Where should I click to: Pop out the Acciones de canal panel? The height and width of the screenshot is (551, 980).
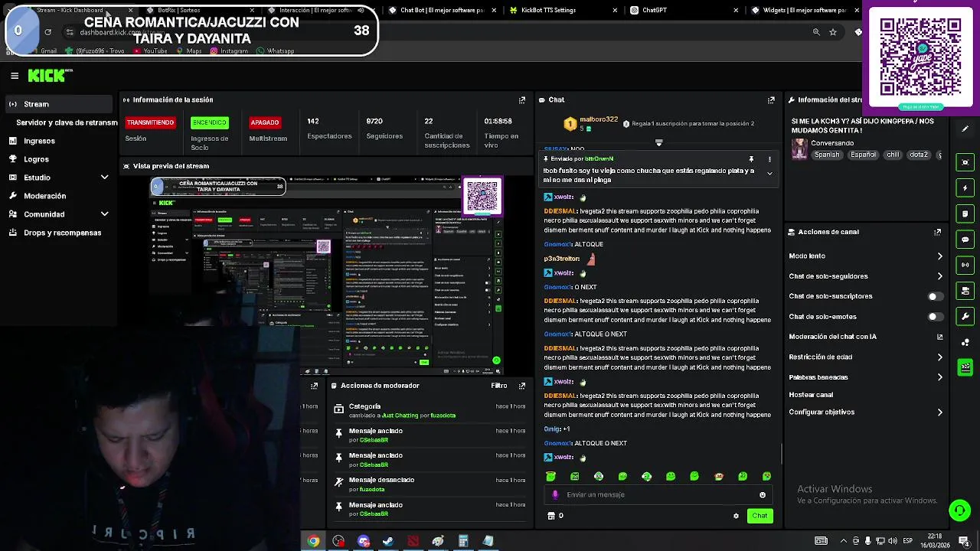point(937,232)
